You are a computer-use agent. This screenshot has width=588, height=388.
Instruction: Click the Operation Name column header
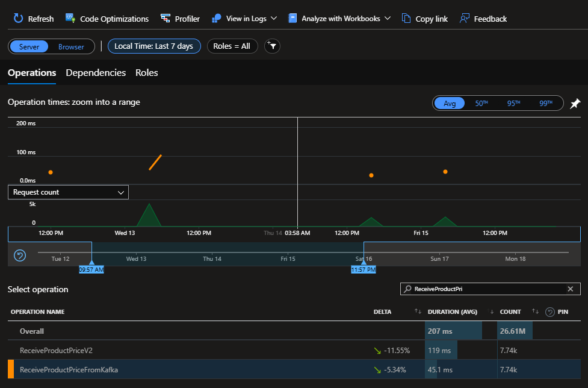click(37, 312)
